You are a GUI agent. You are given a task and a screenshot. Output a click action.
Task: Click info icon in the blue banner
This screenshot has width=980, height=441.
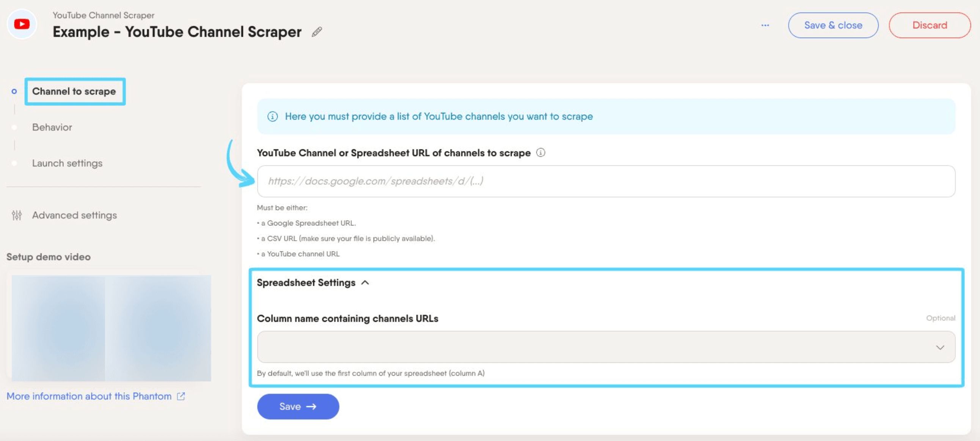pyautogui.click(x=272, y=117)
